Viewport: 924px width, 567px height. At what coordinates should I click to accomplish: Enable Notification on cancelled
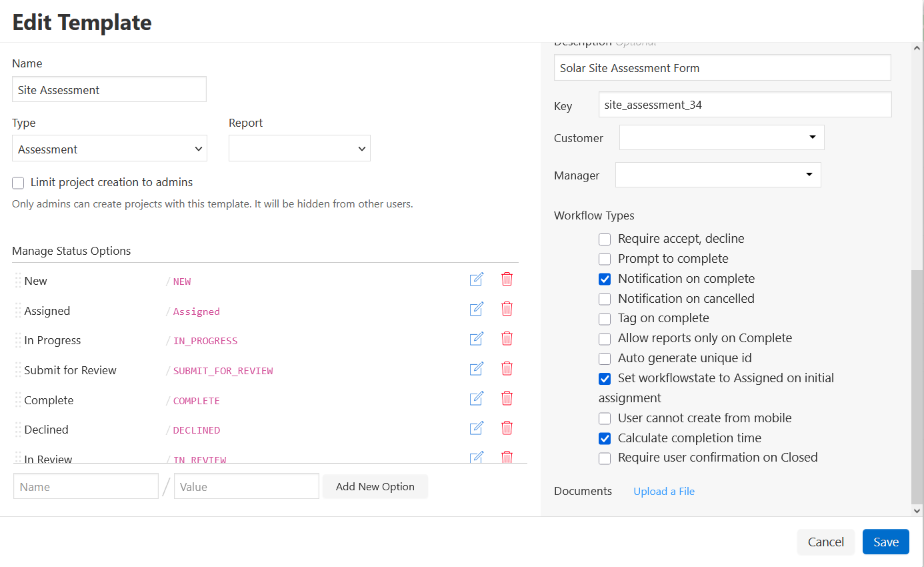pyautogui.click(x=605, y=299)
